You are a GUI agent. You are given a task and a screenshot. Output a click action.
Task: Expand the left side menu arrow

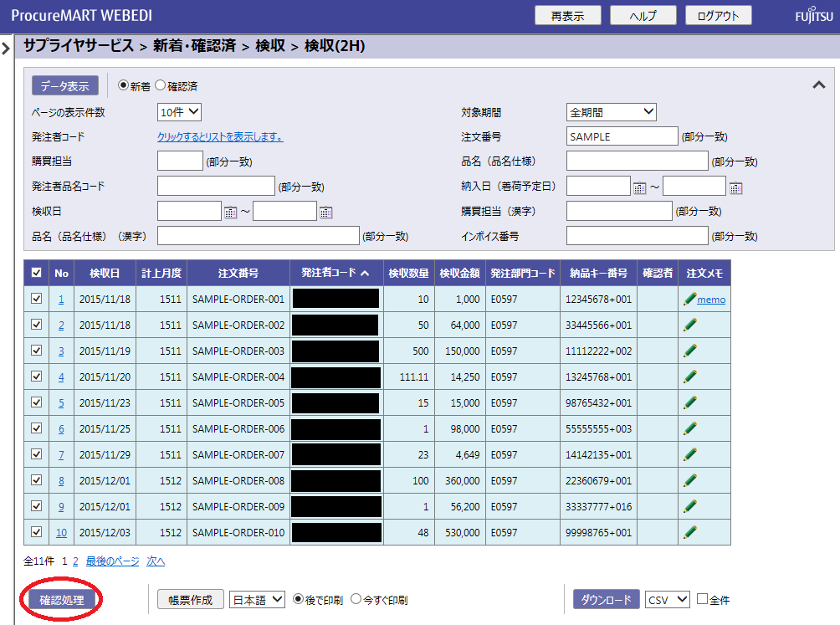(x=6, y=49)
